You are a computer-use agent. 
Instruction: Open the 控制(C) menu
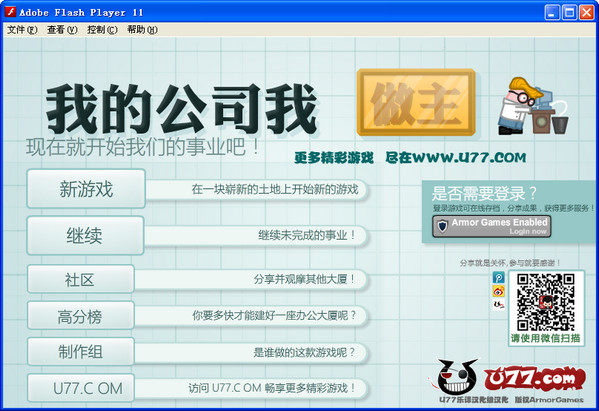pos(102,29)
